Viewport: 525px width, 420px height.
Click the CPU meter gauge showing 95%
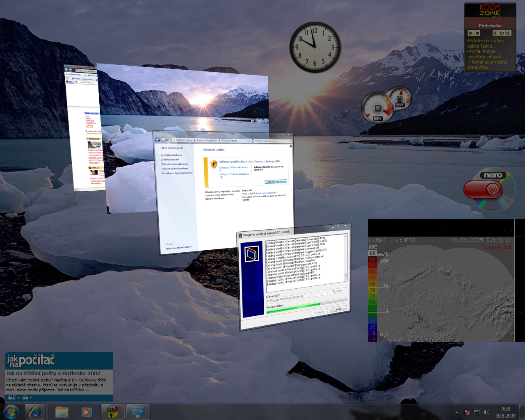[377, 108]
